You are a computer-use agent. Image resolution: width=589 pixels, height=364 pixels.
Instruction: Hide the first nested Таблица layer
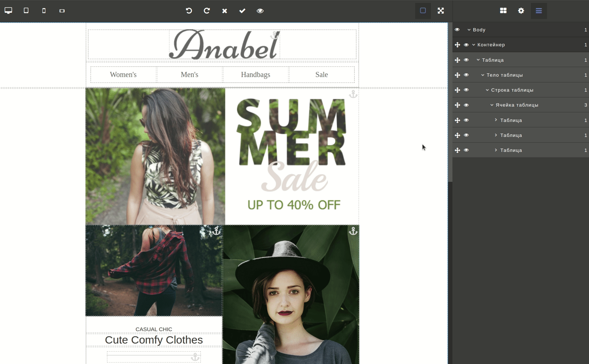click(466, 120)
